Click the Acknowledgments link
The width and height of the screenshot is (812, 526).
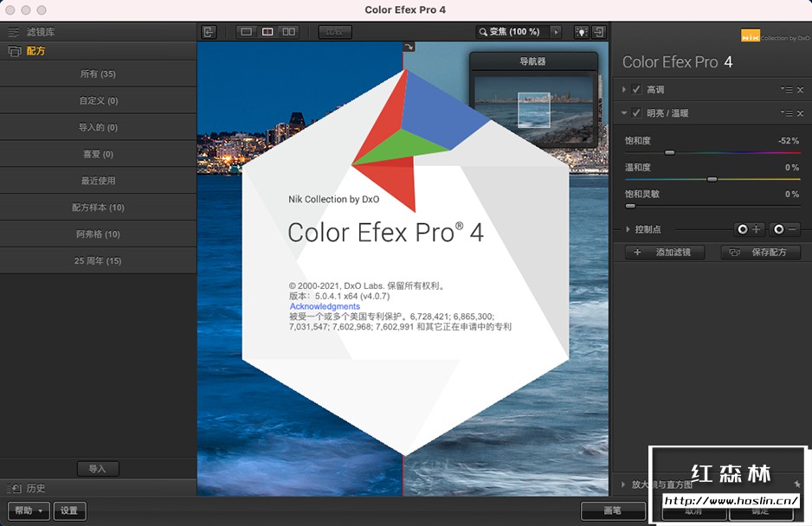point(325,306)
